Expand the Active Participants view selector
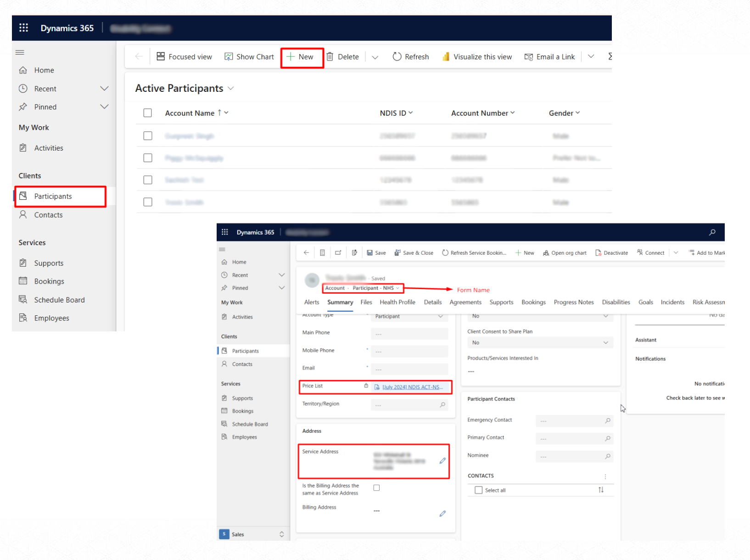Viewport: 750px width, 560px height. pos(231,88)
